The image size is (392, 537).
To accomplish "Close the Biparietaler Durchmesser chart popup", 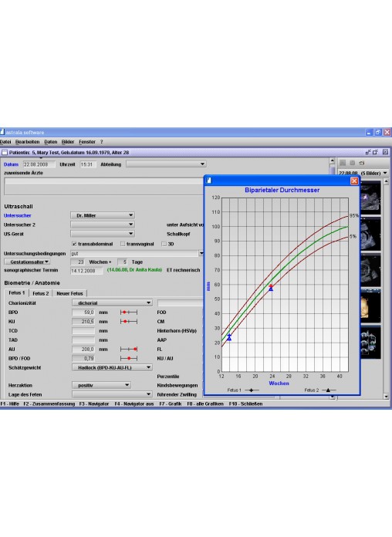I will pyautogui.click(x=354, y=181).
